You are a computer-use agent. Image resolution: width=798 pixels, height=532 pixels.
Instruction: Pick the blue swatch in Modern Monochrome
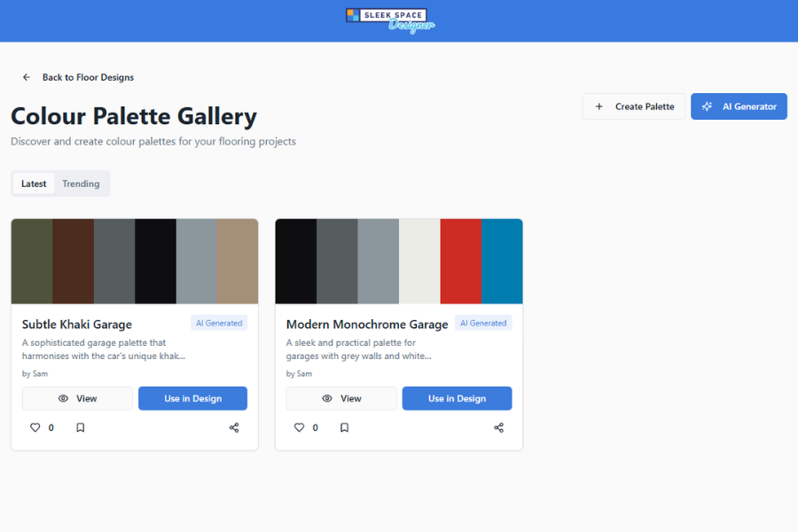[502, 262]
